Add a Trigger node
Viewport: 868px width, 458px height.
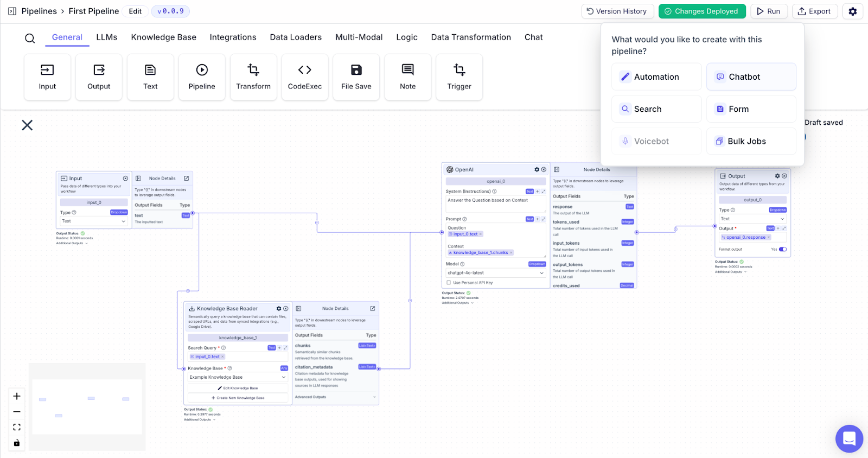(459, 77)
